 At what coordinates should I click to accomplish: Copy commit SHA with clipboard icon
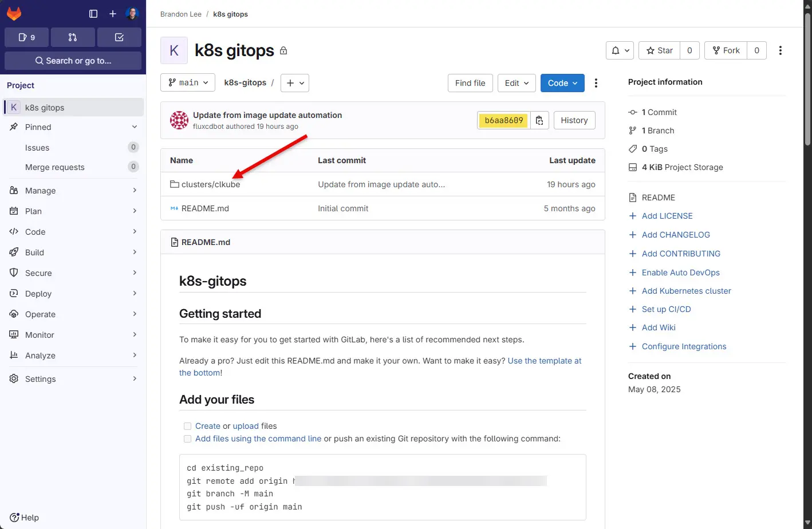pyautogui.click(x=539, y=120)
